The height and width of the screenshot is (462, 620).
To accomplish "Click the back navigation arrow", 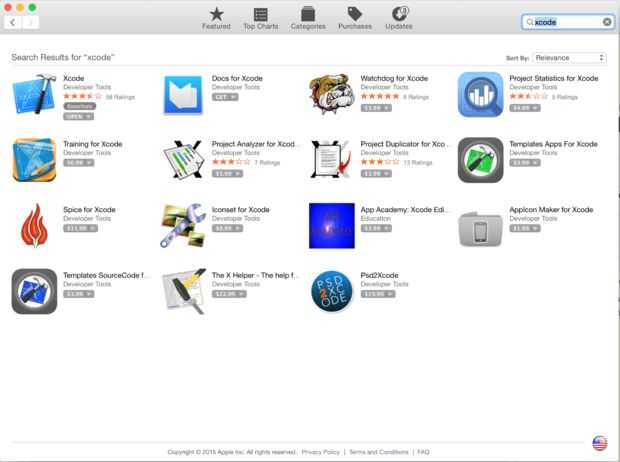I will coord(13,23).
